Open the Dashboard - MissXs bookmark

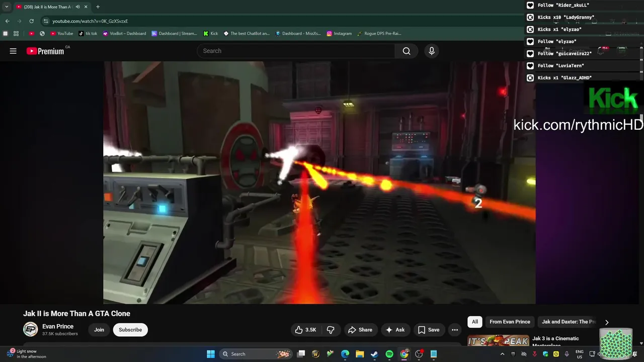(298, 34)
